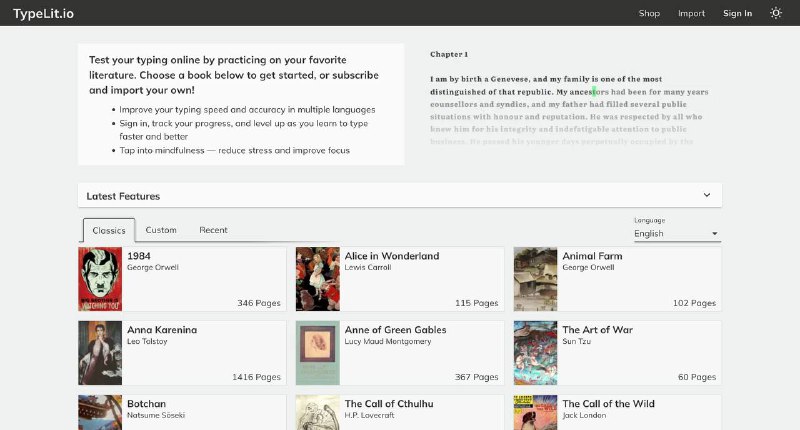Open the Shop page
This screenshot has width=800, height=430.
(649, 13)
